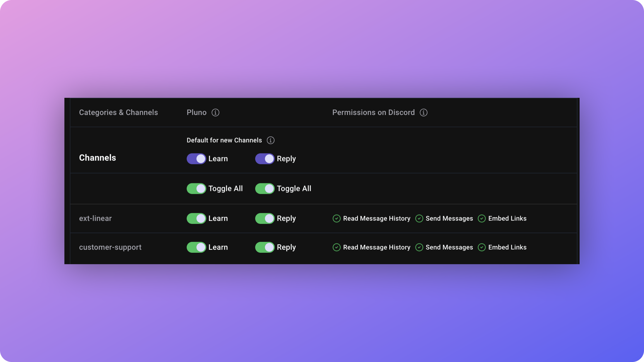Turn off Learn for customer-support
Screen dimensions: 644x362
(196, 247)
